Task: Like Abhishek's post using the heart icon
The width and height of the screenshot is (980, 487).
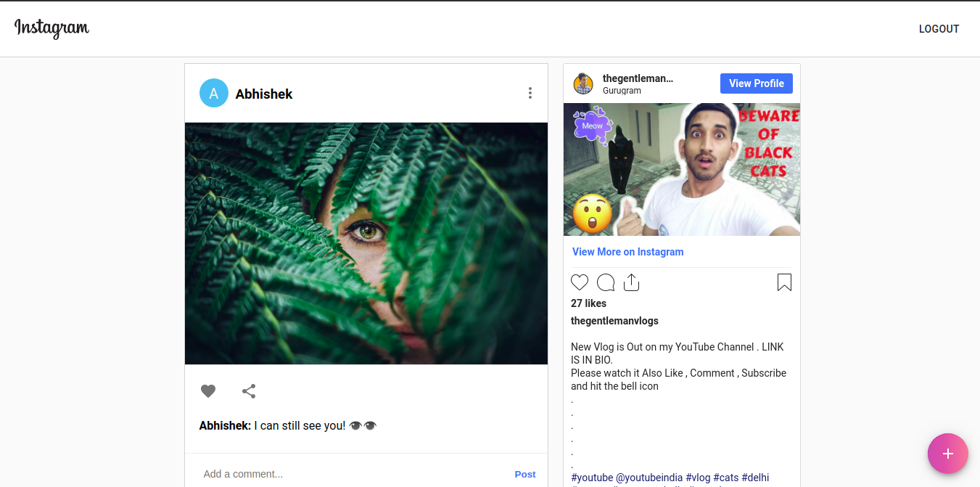Action: (x=208, y=390)
